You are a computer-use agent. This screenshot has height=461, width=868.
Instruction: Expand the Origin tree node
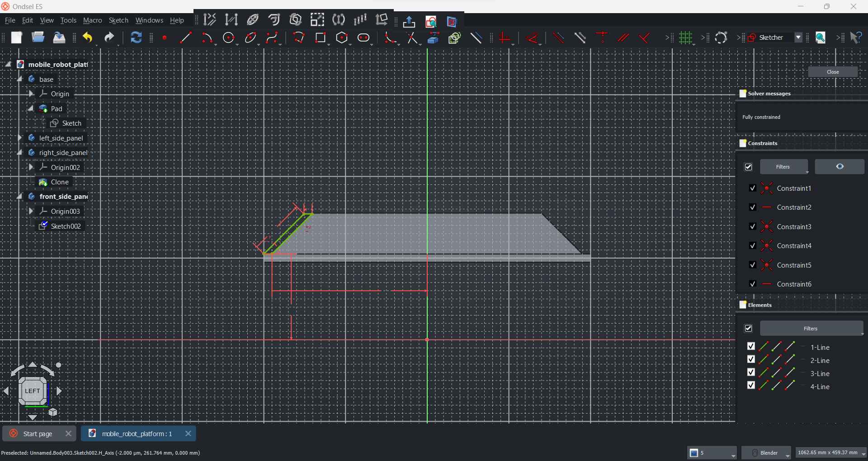pyautogui.click(x=31, y=94)
